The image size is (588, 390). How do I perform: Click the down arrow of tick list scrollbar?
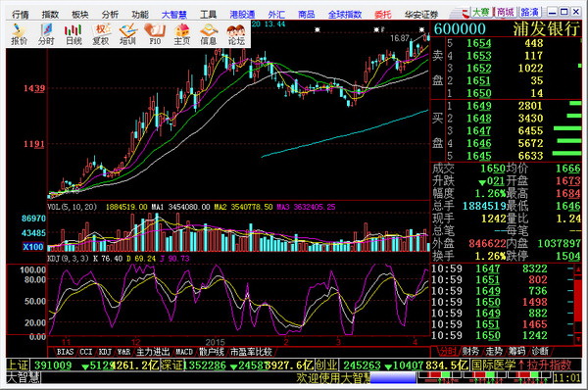click(x=578, y=340)
